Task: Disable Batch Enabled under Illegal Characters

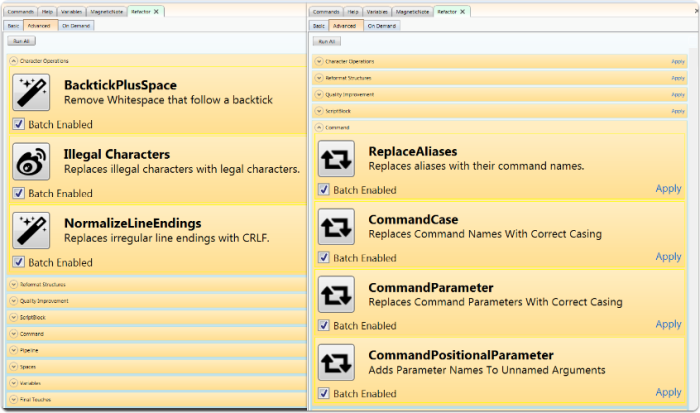Action: tap(19, 193)
